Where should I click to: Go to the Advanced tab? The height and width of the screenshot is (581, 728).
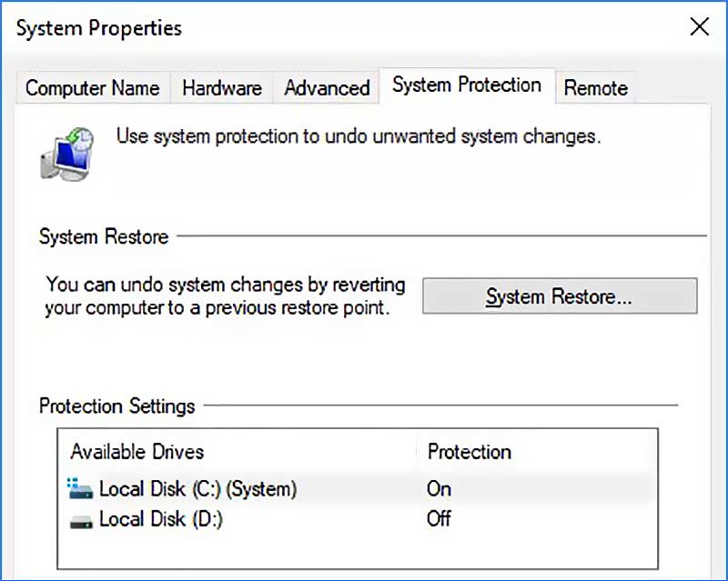(327, 88)
